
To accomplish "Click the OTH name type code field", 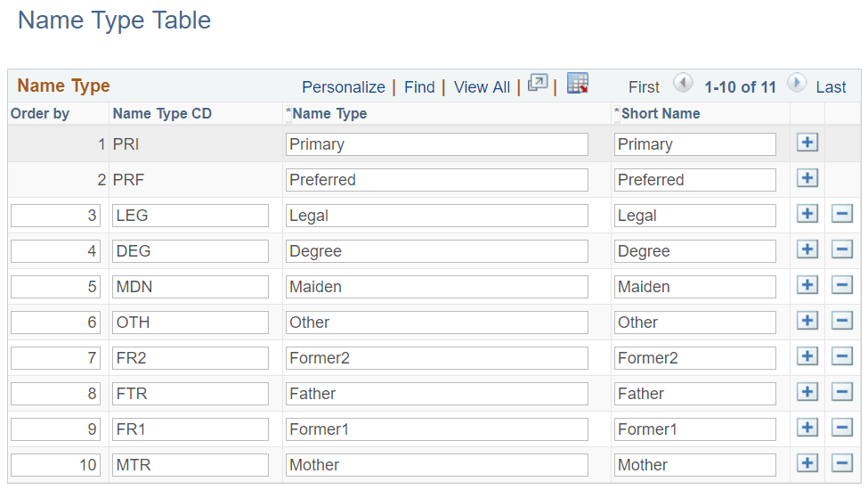I will (x=191, y=323).
